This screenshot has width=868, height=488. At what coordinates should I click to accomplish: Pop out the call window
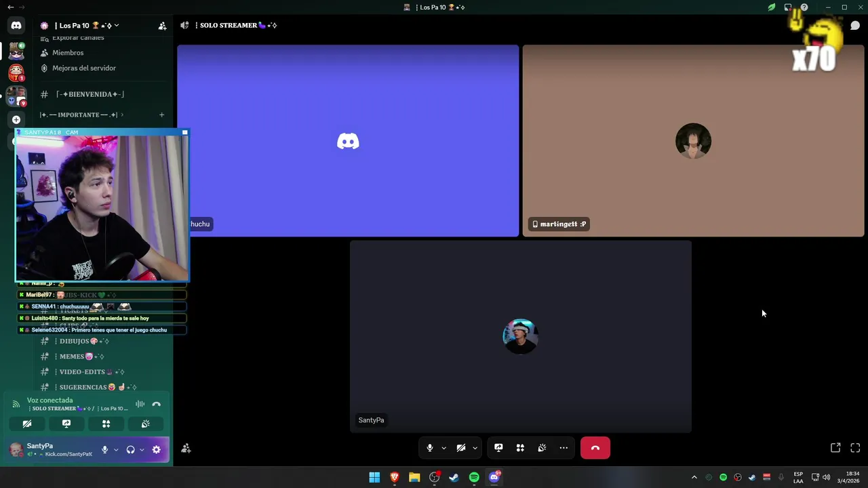(x=835, y=448)
